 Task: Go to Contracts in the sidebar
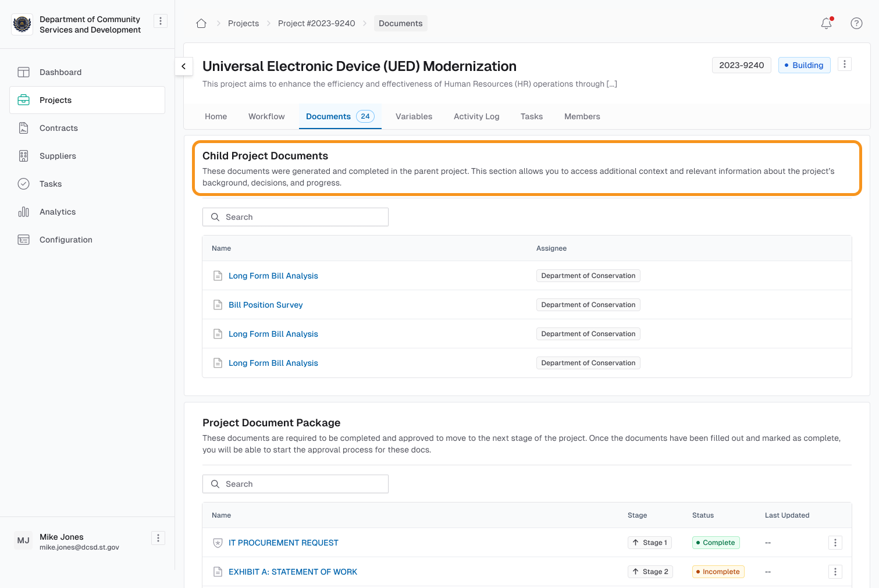[x=59, y=128]
